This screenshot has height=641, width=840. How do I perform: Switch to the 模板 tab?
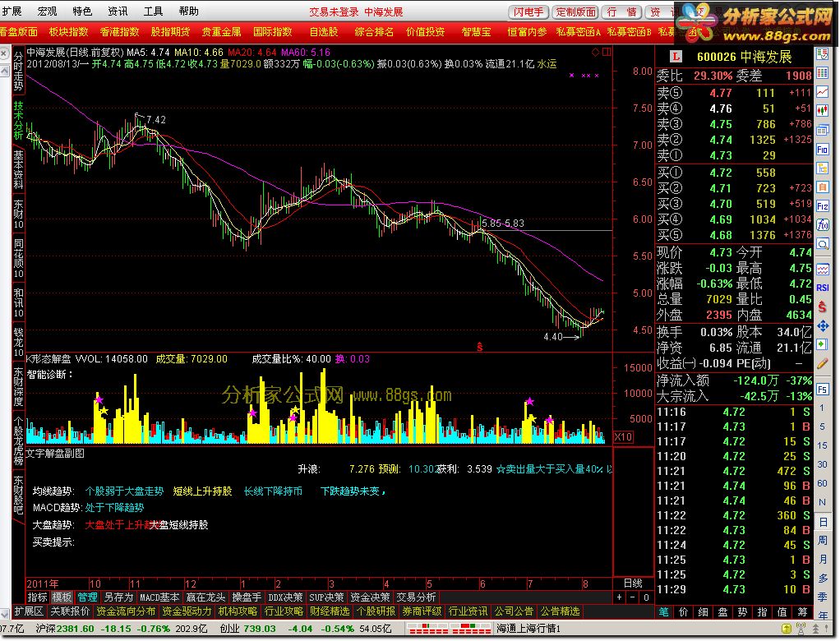point(62,597)
